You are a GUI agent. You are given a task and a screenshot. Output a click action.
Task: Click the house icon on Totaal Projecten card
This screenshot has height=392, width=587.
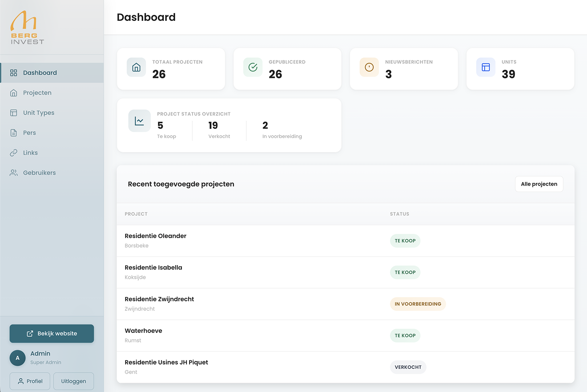point(136,67)
